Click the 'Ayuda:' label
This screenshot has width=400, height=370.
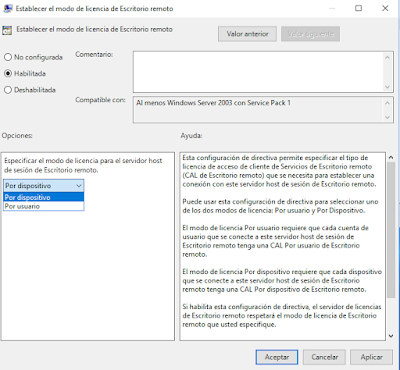point(191,136)
